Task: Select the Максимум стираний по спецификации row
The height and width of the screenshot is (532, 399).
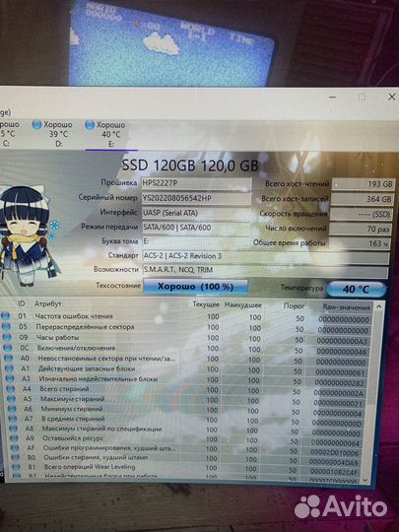Action: 186,430
